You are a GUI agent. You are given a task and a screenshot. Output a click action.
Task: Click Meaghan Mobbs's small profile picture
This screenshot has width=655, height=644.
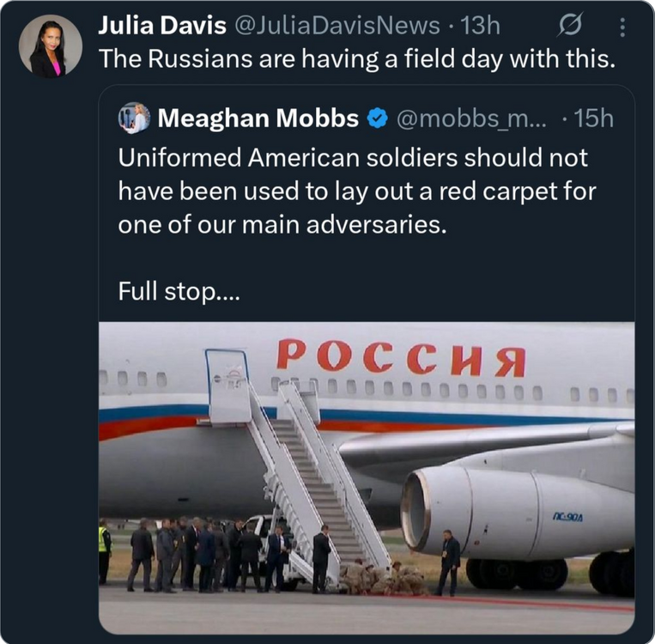[x=134, y=118]
